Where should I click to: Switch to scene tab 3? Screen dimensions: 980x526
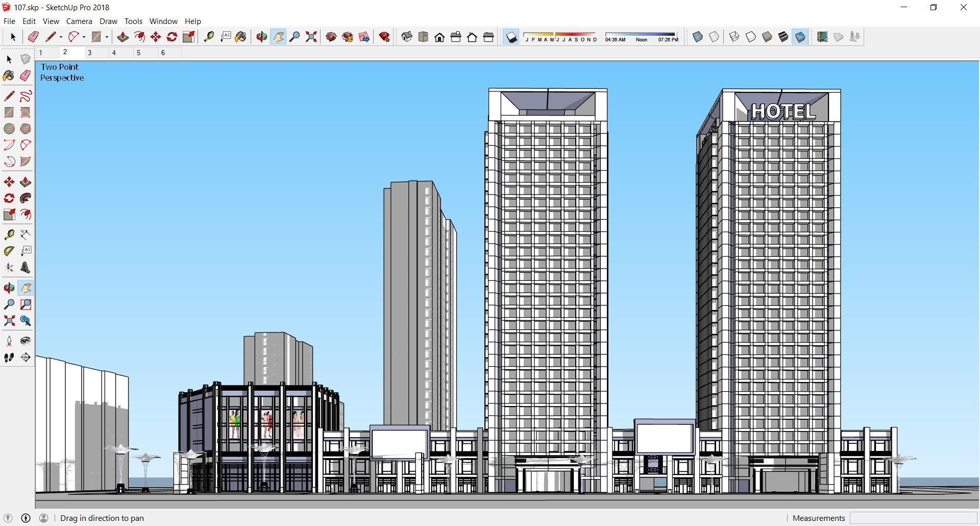(x=96, y=53)
